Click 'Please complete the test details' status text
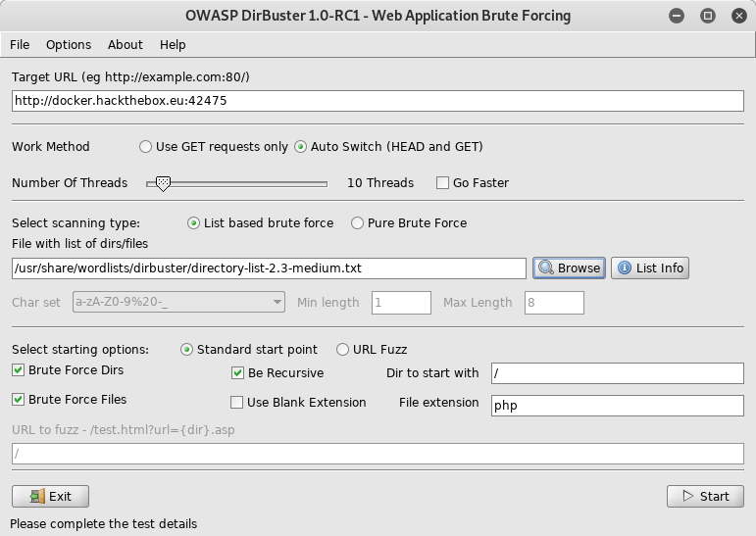This screenshot has width=756, height=536. [104, 523]
